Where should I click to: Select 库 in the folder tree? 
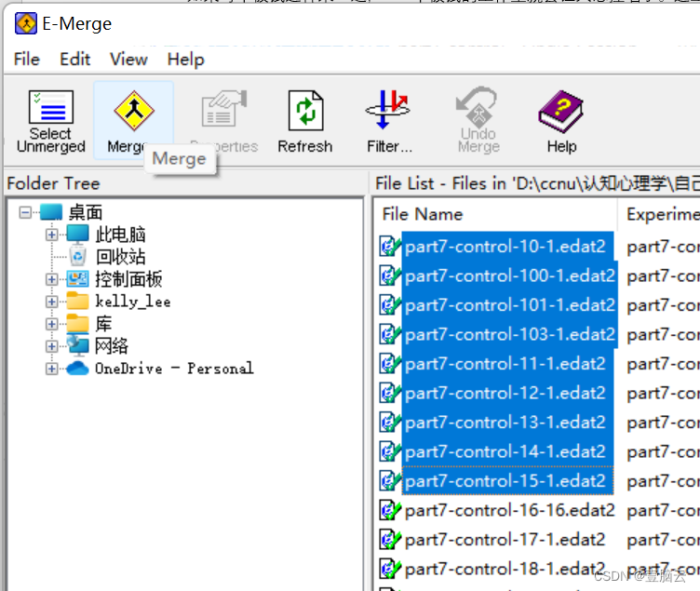(x=103, y=324)
